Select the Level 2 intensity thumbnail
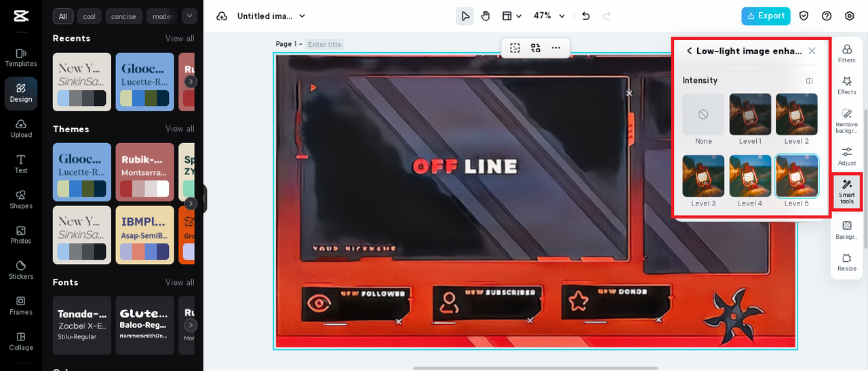This screenshot has width=868, height=371. pos(797,115)
